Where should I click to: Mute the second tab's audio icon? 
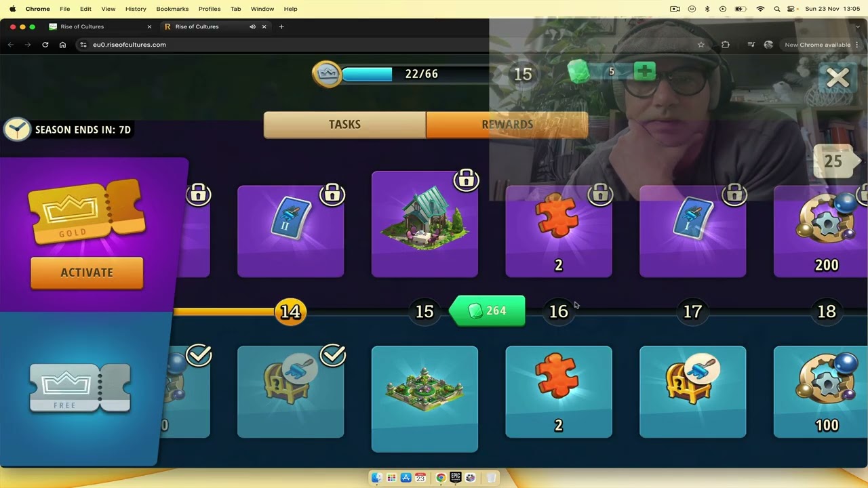[x=252, y=26]
